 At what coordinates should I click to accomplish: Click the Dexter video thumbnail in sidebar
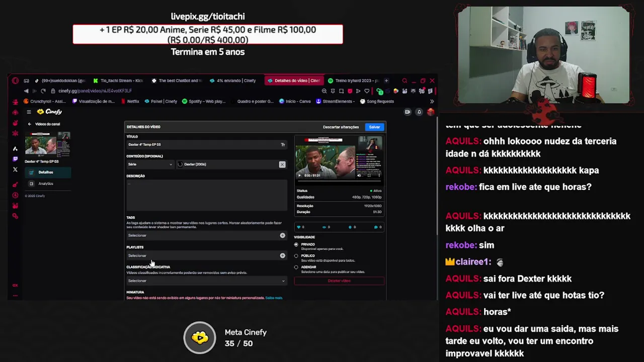48,145
